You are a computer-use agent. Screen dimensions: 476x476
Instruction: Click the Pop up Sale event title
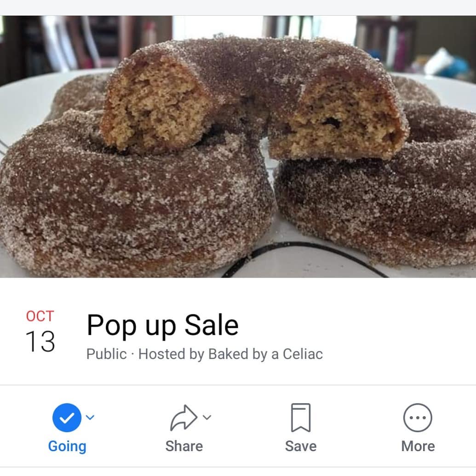click(162, 326)
